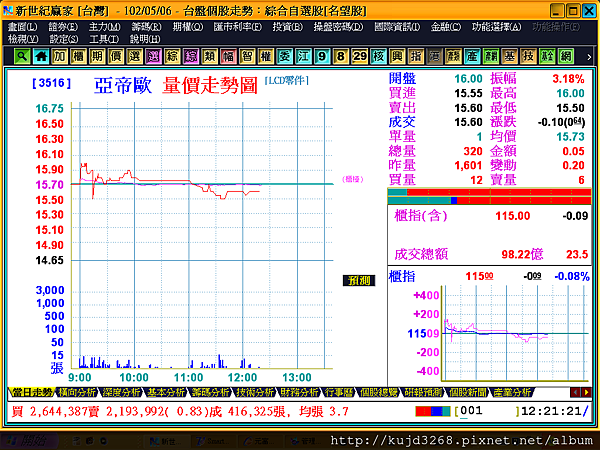This screenshot has height=450, width=600.
Task: Click the 價 toolbar icon
Action: click(x=116, y=57)
